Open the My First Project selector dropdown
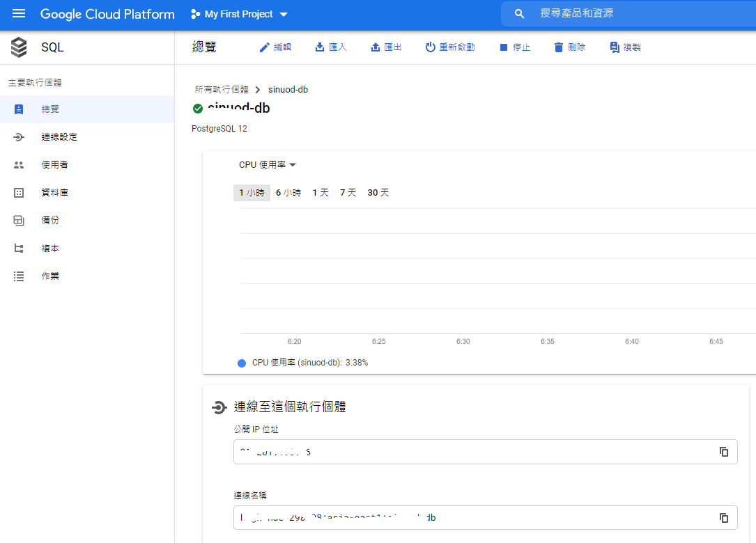This screenshot has height=543, width=756. [x=240, y=14]
